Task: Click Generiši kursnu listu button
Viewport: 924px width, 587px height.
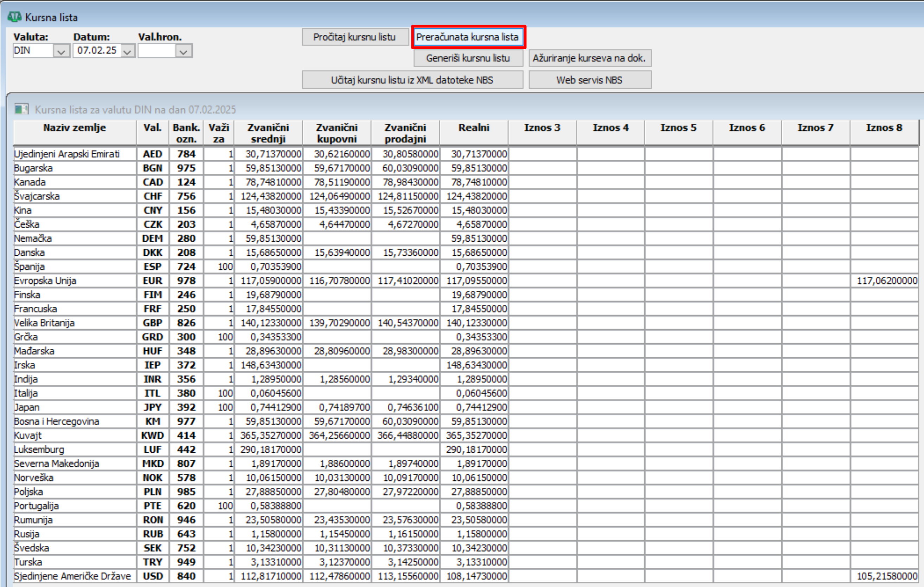Action: coord(468,58)
